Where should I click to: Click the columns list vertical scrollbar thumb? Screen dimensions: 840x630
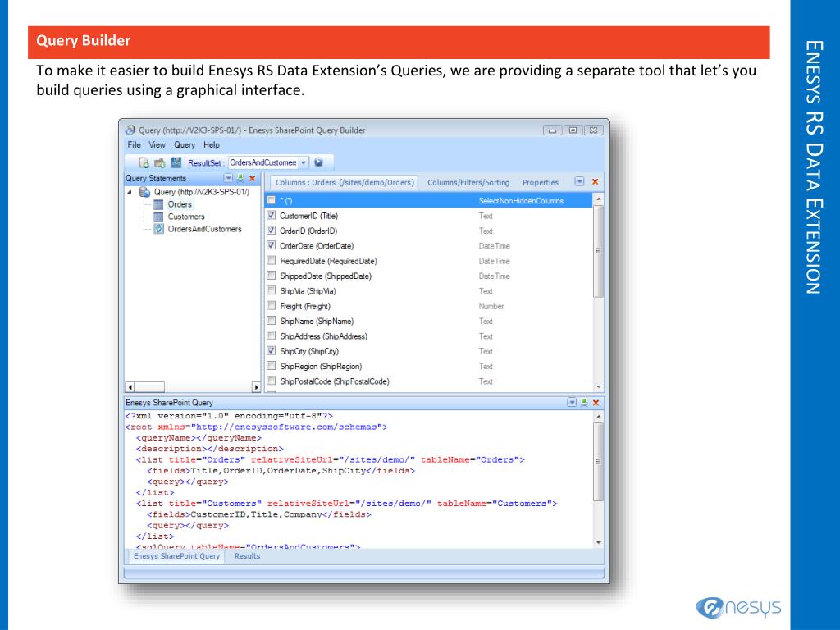tap(598, 251)
